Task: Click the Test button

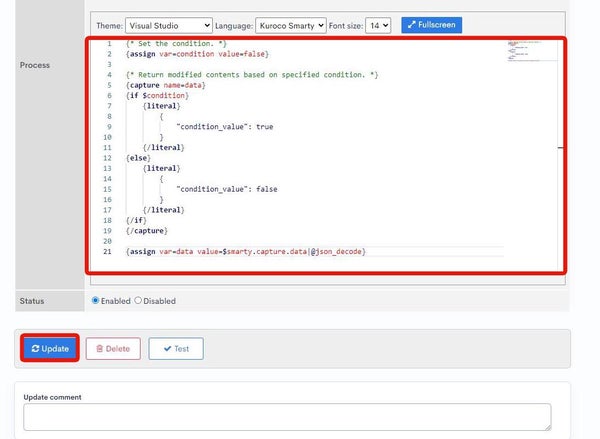Action: [x=176, y=348]
